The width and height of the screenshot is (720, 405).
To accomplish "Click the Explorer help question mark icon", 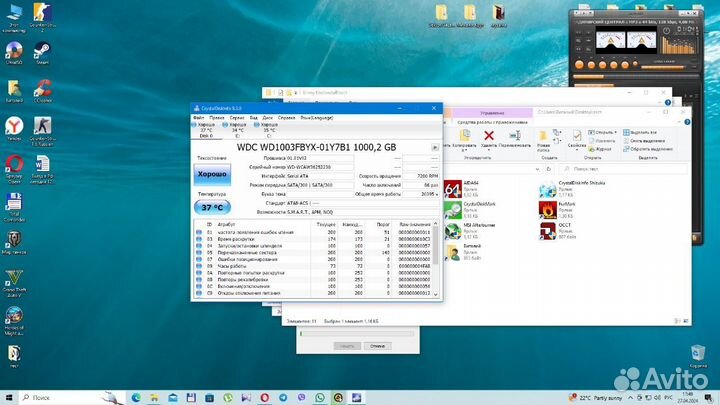I will click(687, 122).
